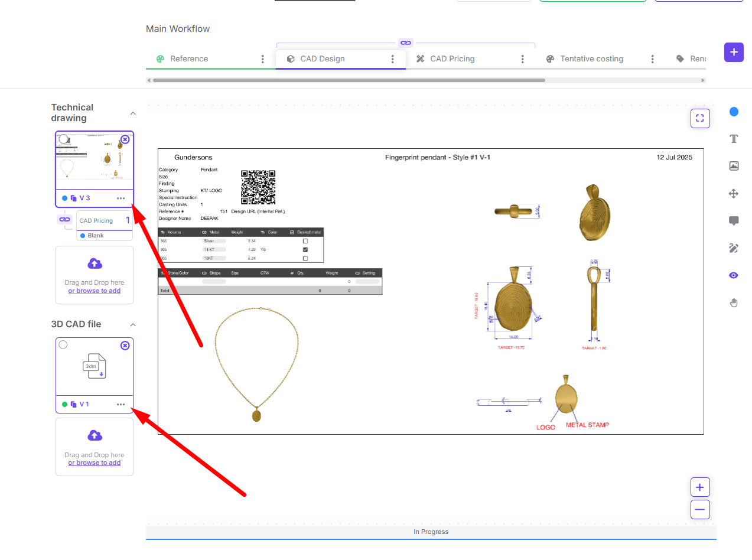Select the 3D CAD file radio circle

(63, 345)
